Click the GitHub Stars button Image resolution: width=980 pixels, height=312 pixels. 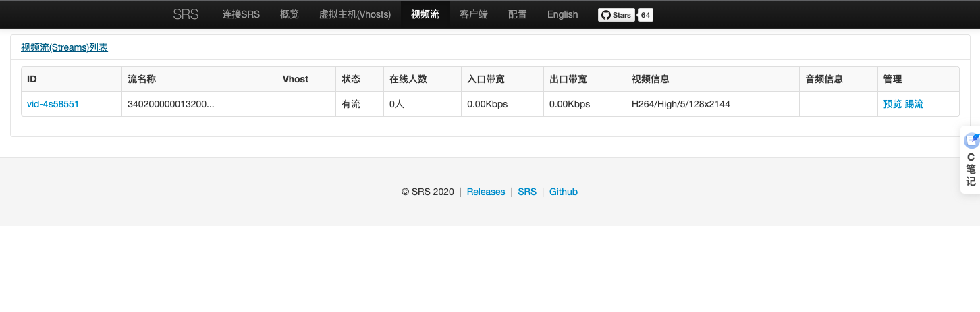[616, 15]
